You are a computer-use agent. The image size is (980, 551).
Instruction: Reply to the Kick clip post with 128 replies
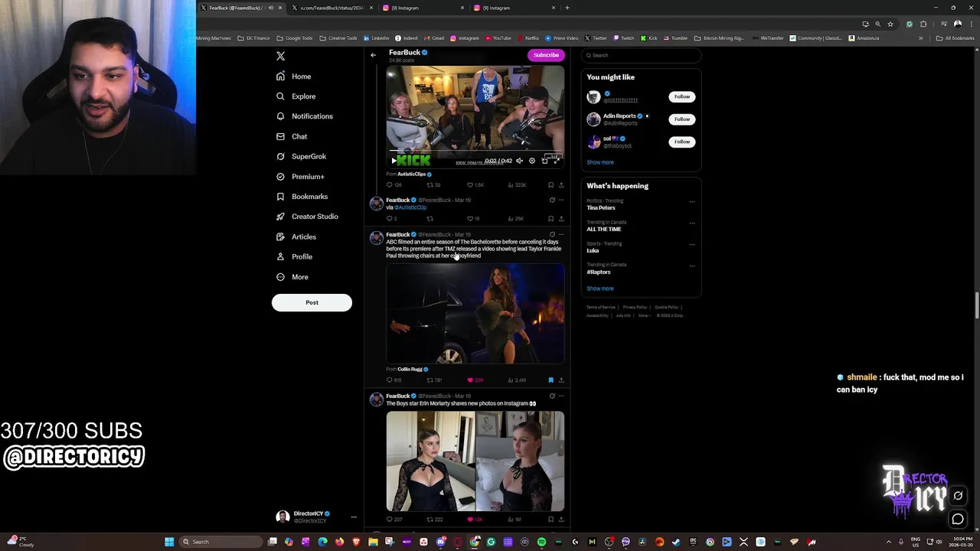[x=394, y=185]
